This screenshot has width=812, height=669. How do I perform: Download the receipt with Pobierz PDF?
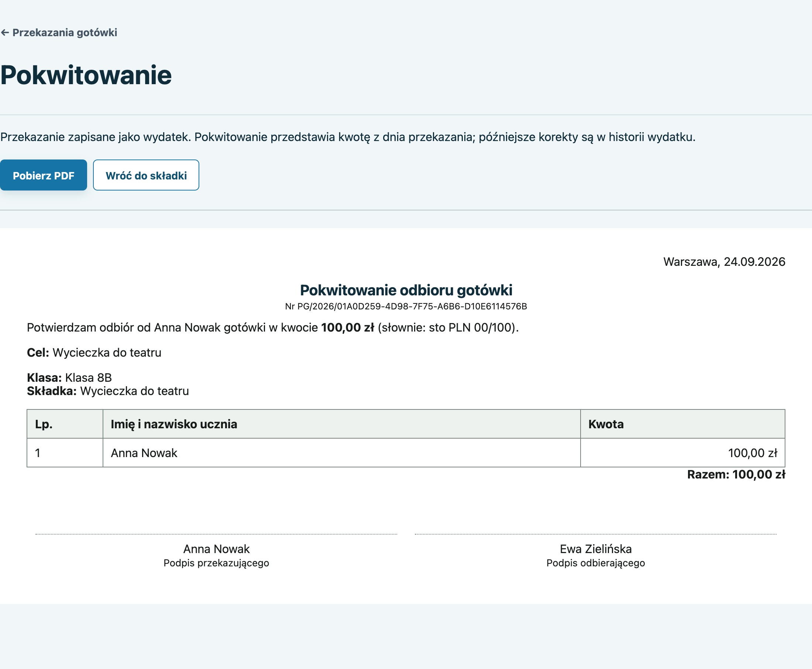point(44,175)
